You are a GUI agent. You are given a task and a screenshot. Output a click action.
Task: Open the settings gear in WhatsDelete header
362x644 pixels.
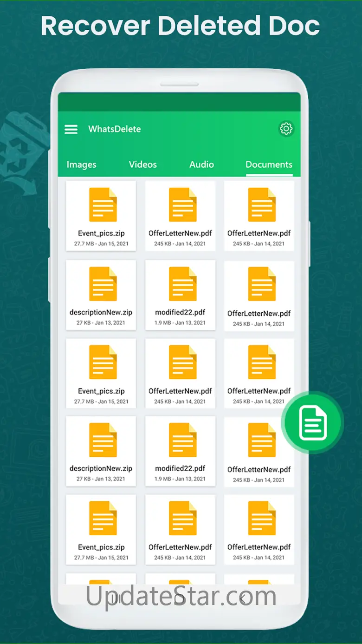pyautogui.click(x=286, y=129)
